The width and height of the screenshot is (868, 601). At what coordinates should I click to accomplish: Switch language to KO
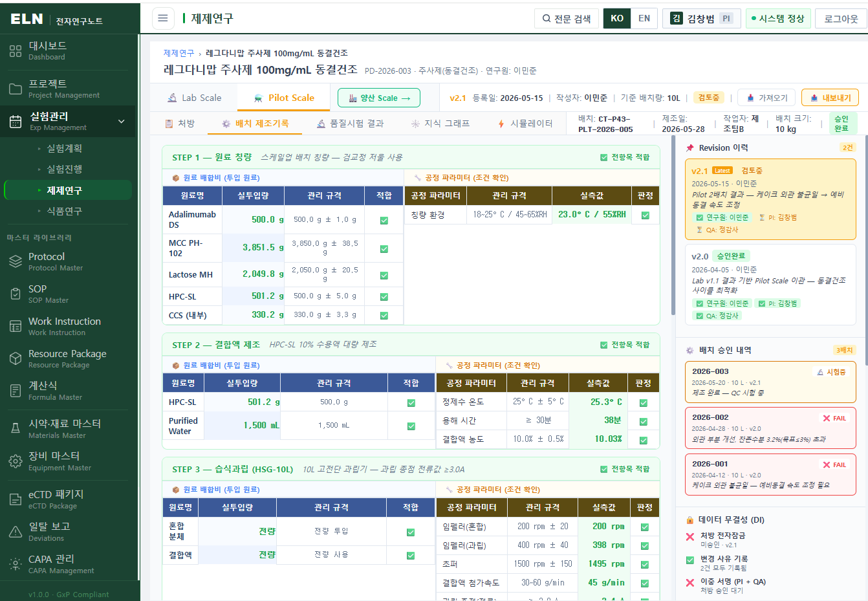(617, 18)
